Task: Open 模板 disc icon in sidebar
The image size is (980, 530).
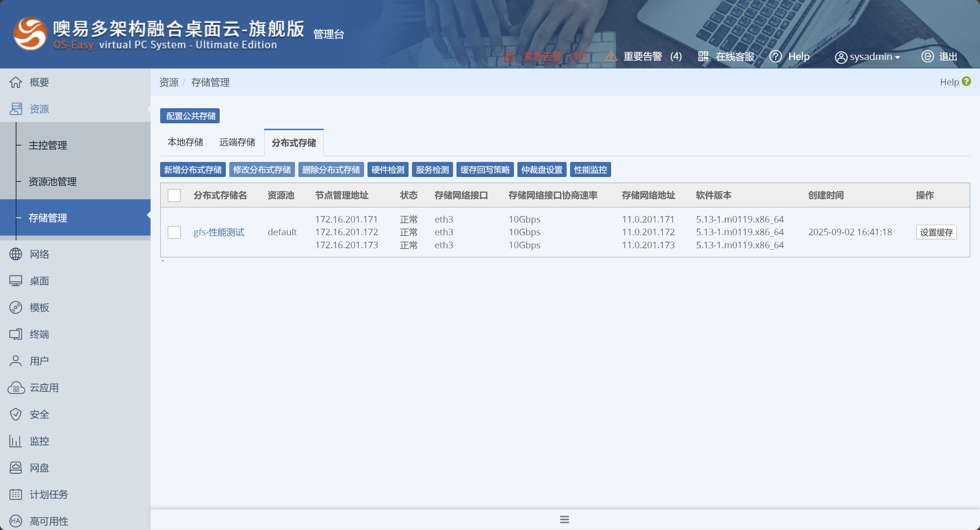Action: click(16, 307)
